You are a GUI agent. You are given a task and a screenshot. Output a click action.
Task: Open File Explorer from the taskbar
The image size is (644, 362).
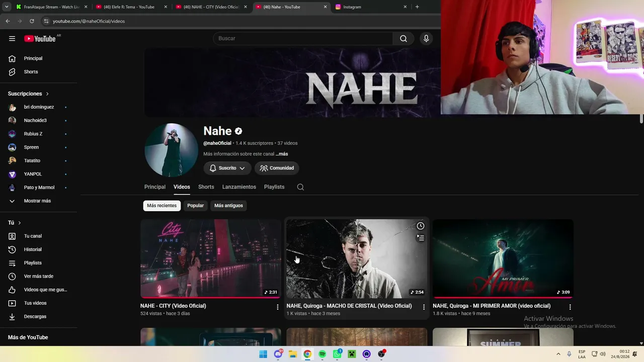pyautogui.click(x=293, y=354)
